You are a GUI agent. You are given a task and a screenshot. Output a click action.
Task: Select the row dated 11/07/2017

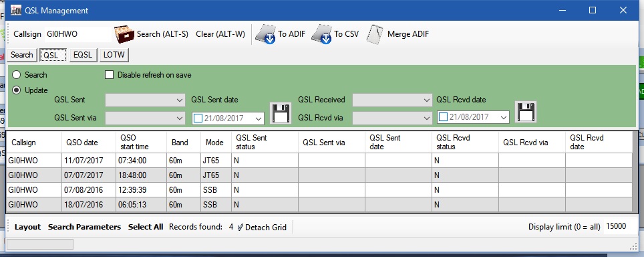point(319,161)
